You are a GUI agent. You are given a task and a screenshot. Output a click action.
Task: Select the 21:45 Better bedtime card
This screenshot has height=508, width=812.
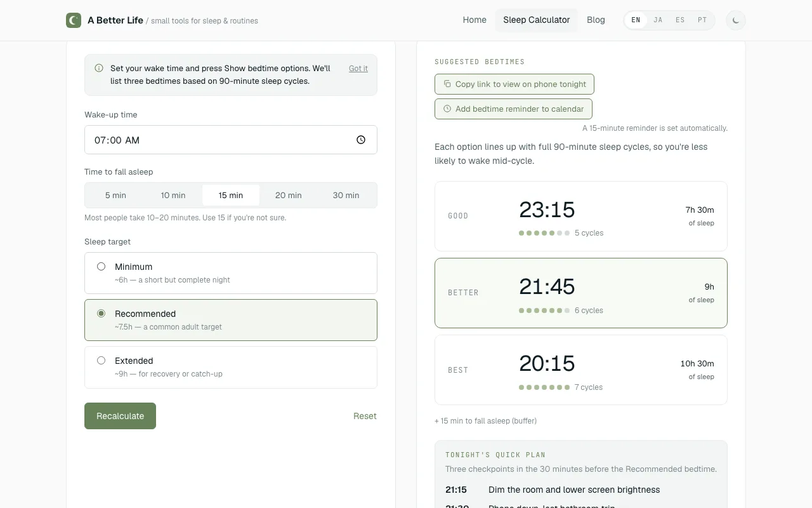(x=581, y=293)
